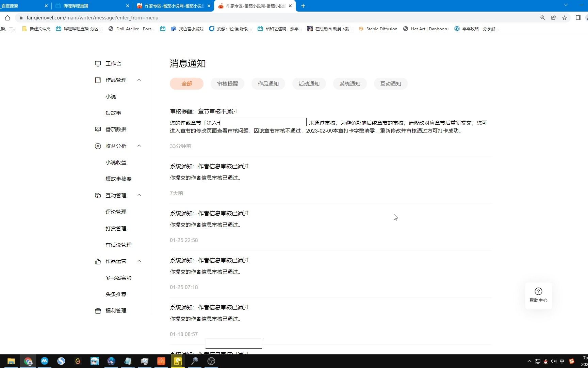Image resolution: width=588 pixels, height=368 pixels.
Task: Click the 福利管理 gift icon
Action: 98,311
